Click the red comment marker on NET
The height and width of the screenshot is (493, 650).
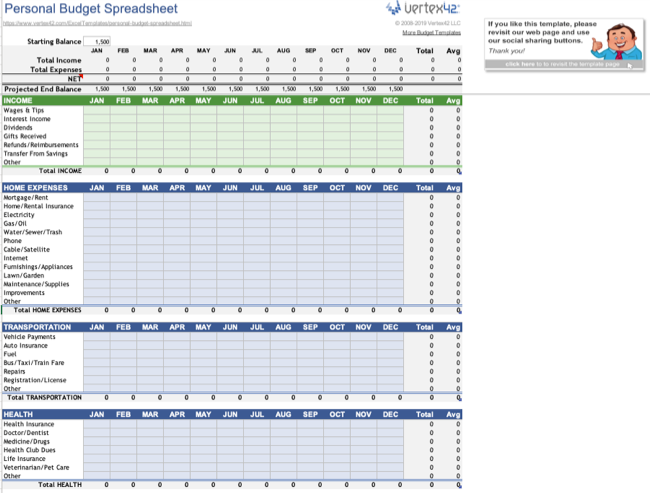coord(82,76)
